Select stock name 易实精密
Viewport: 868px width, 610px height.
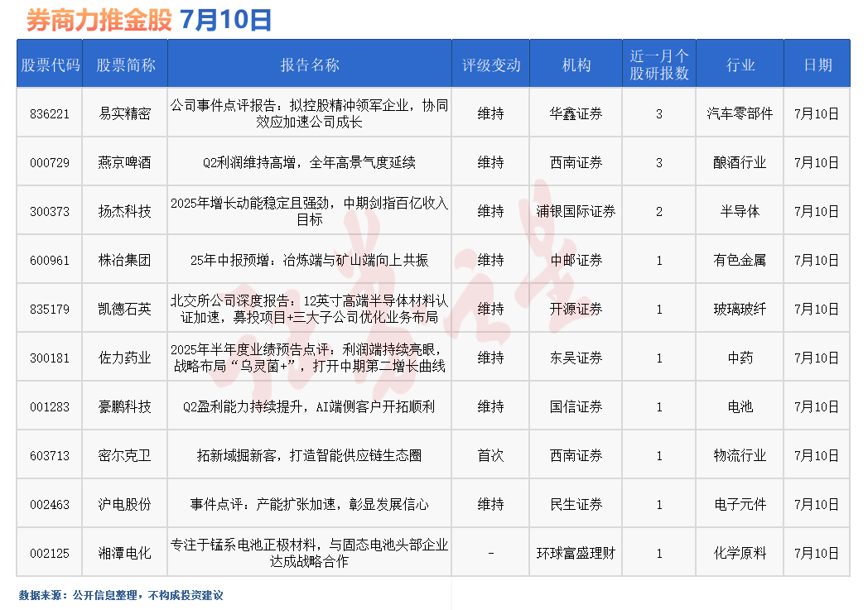tap(124, 114)
